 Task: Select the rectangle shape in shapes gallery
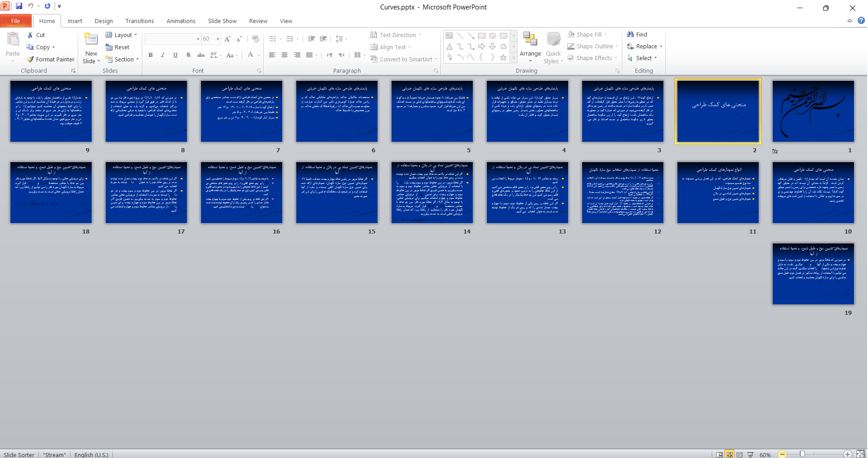(x=482, y=36)
